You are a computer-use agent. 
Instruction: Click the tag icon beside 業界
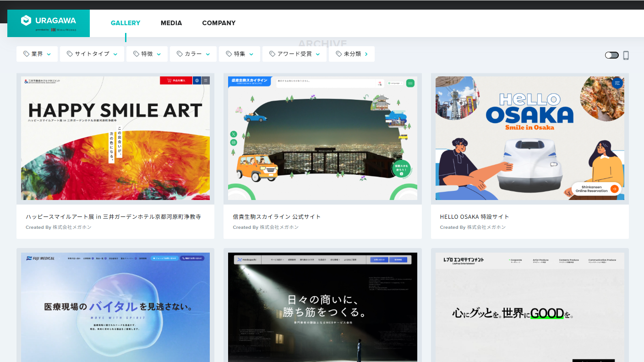pyautogui.click(x=27, y=54)
